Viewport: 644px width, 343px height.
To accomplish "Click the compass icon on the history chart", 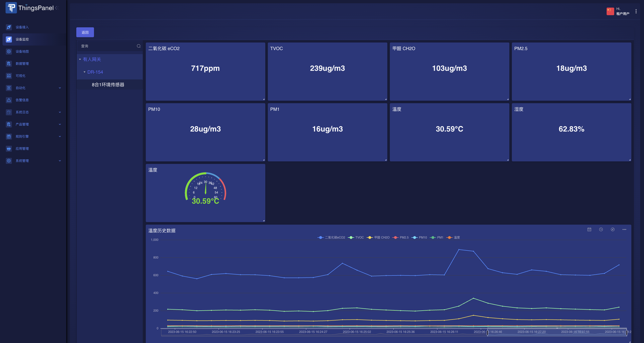I will pos(613,229).
